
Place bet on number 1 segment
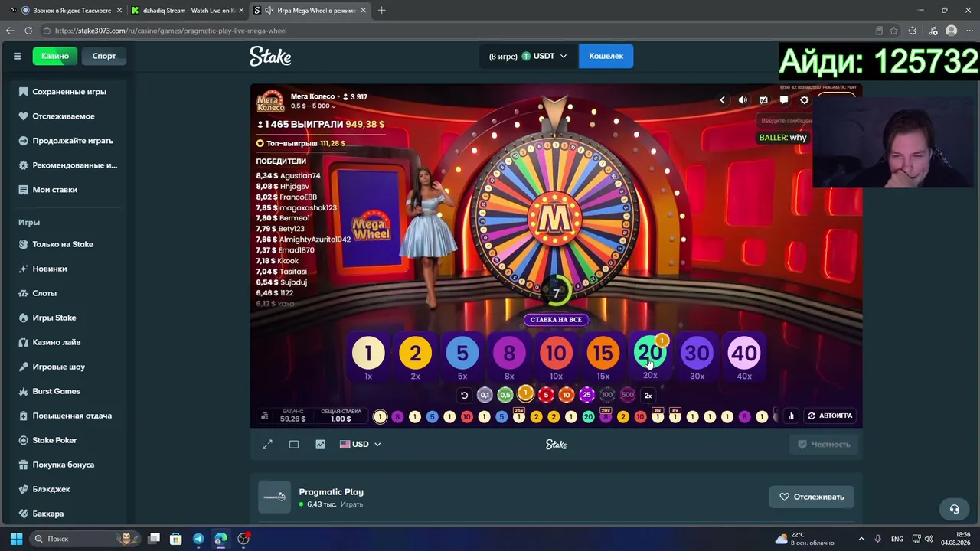(368, 353)
